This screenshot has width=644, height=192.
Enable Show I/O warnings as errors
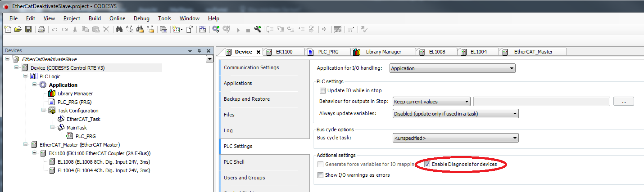[320, 175]
